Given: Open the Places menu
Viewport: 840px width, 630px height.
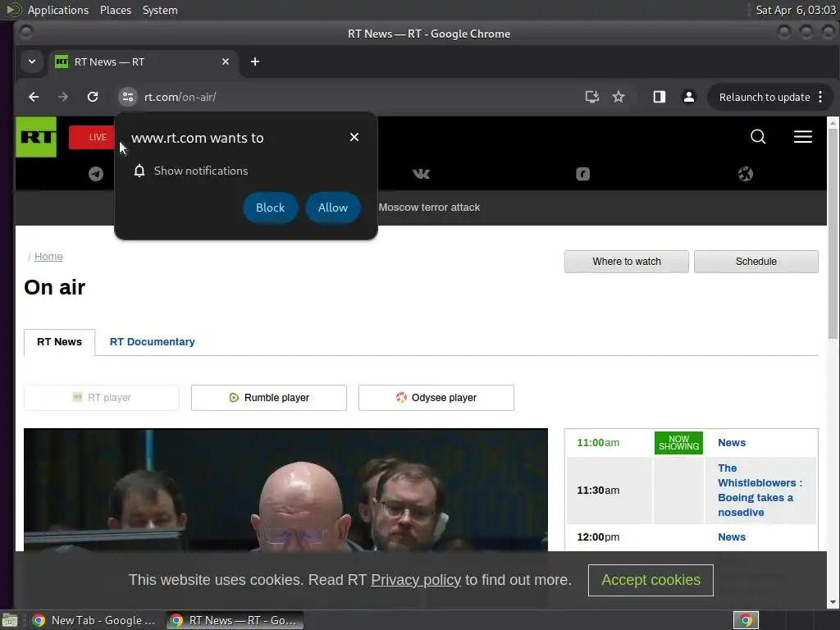Looking at the screenshot, I should (x=116, y=10).
